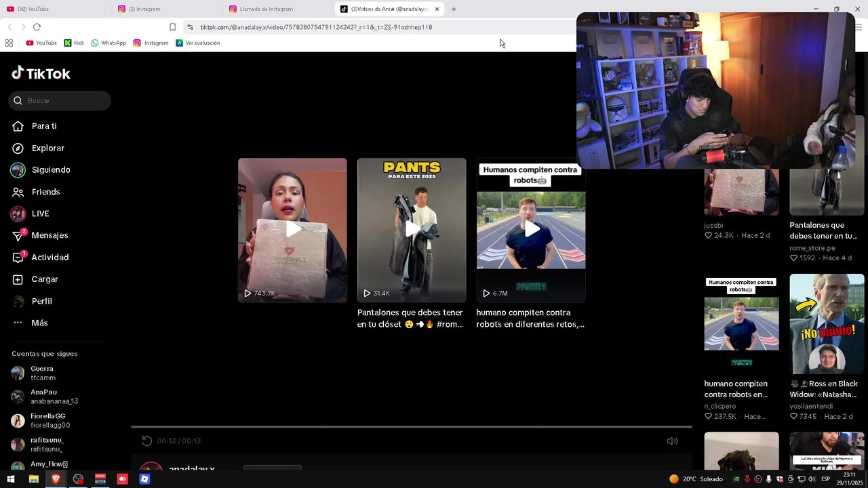Open the sidebar Humanos compiten contra robots thumbnail

click(x=741, y=324)
